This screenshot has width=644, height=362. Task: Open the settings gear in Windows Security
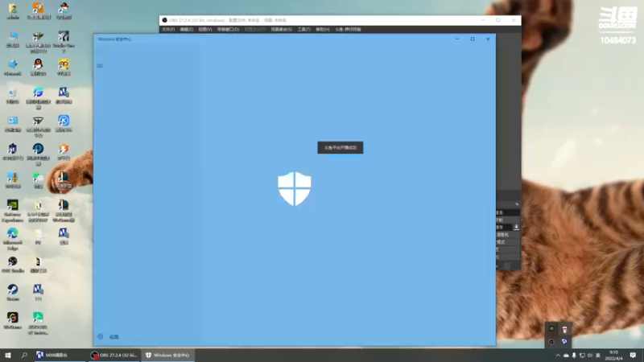[100, 336]
